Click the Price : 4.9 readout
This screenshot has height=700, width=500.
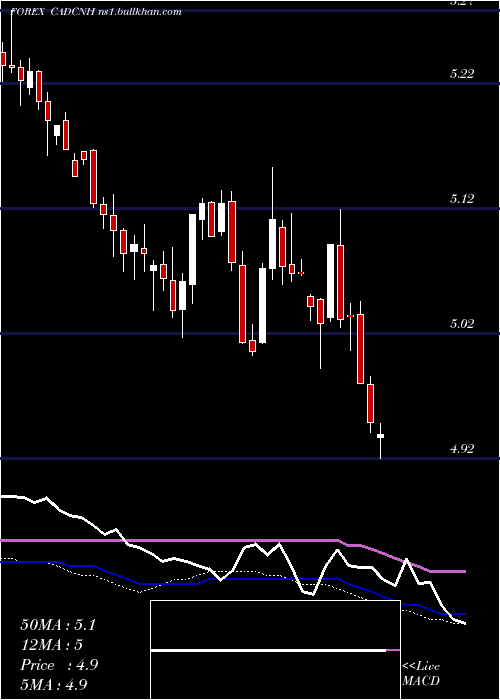[x=59, y=665]
